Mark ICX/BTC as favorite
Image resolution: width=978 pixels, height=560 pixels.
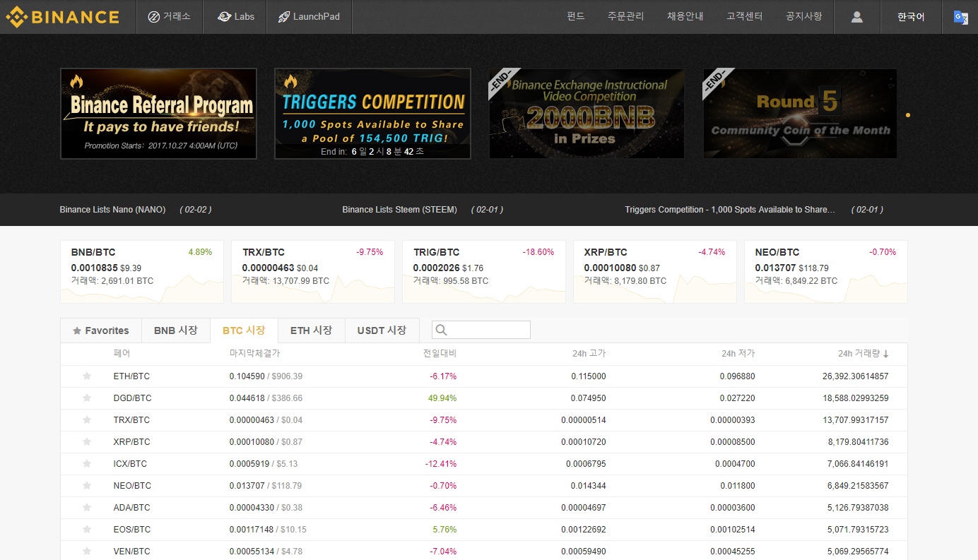pyautogui.click(x=87, y=464)
